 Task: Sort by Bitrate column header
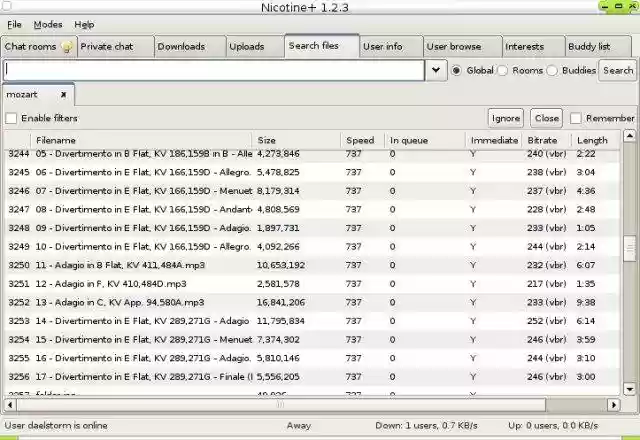tap(547, 140)
